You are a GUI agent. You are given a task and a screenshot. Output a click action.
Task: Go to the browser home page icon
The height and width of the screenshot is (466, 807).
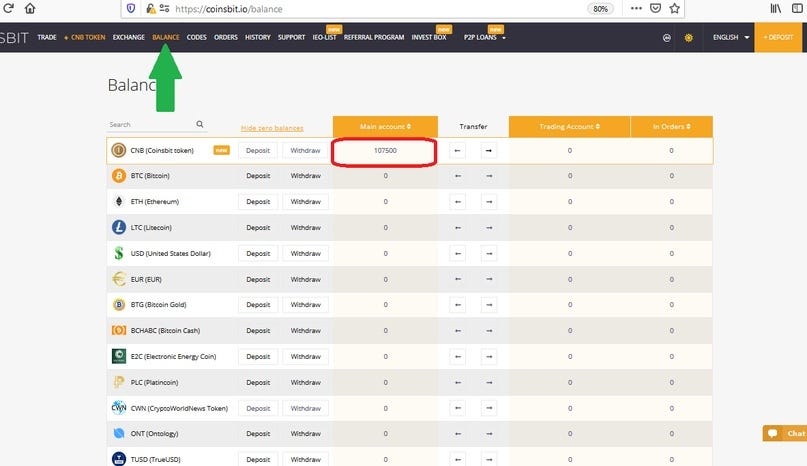coord(30,8)
